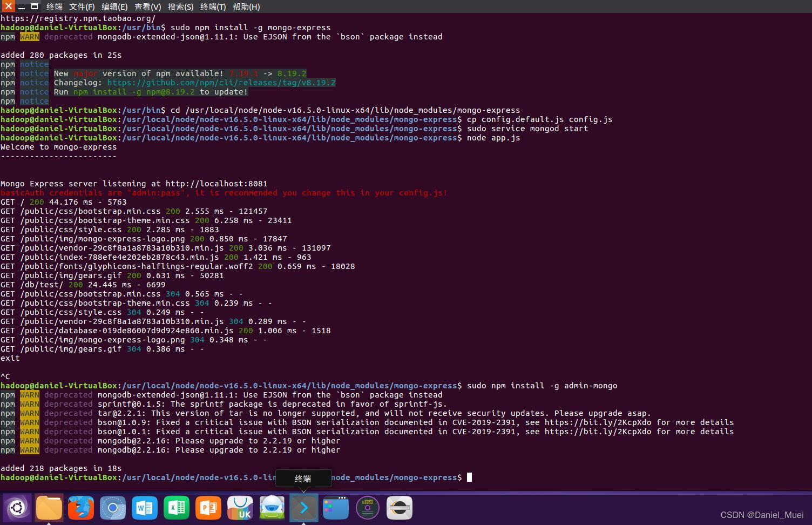
Task: Click the https://registry.npm.taobao.org/ URL
Action: coord(78,18)
